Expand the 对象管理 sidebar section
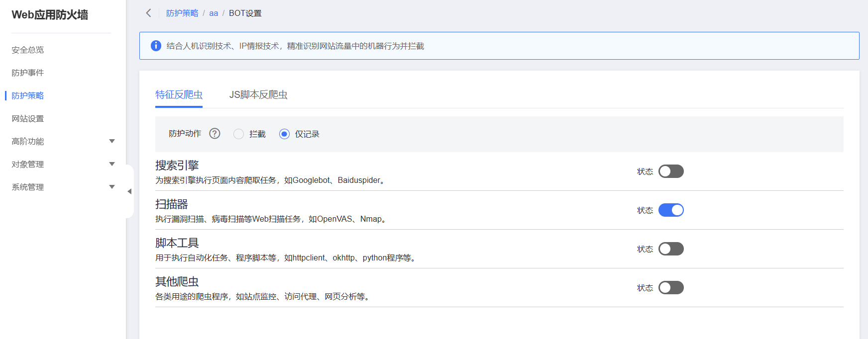 tap(112, 164)
